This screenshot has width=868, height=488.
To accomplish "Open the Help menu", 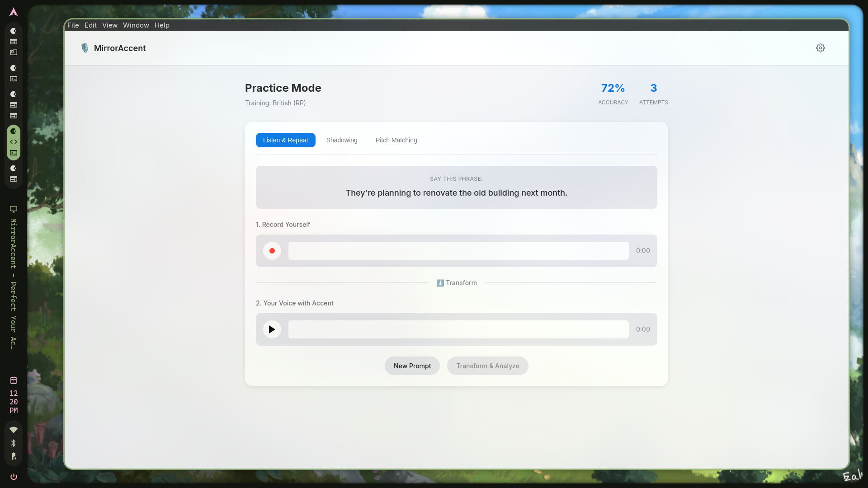I will [162, 25].
